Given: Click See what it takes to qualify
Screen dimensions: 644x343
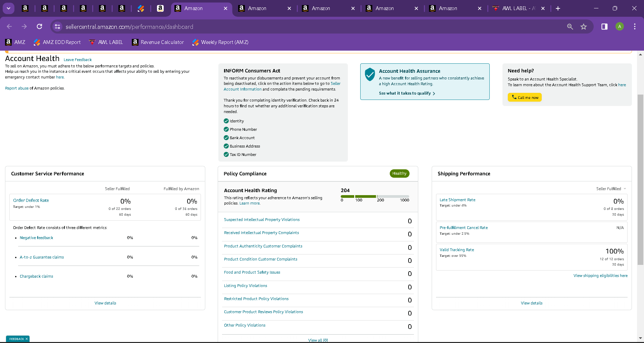Looking at the screenshot, I should (x=407, y=93).
